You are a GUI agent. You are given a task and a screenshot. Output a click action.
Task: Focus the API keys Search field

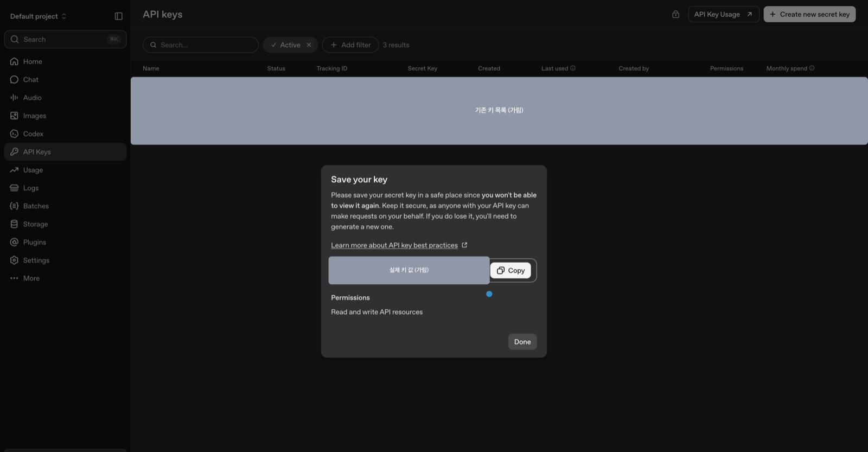click(x=201, y=45)
